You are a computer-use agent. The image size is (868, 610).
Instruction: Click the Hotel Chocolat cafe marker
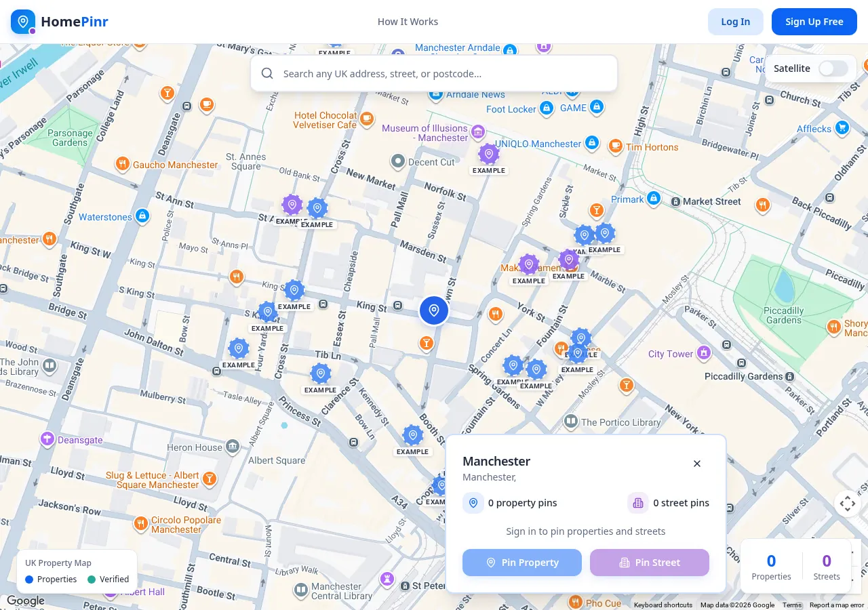367,119
